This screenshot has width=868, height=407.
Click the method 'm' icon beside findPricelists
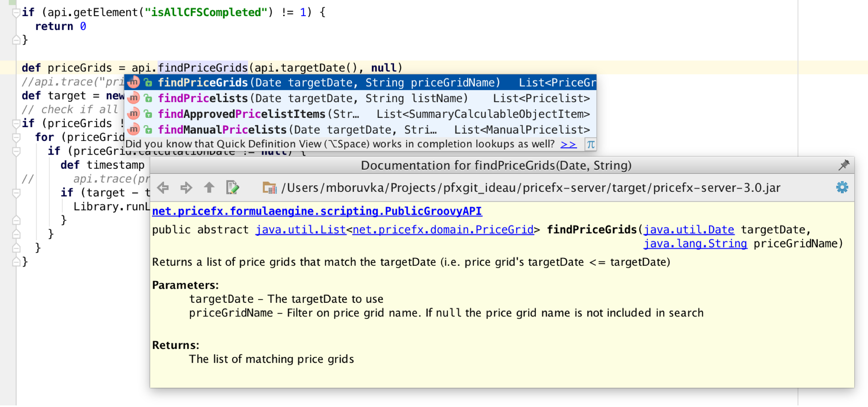pos(134,98)
